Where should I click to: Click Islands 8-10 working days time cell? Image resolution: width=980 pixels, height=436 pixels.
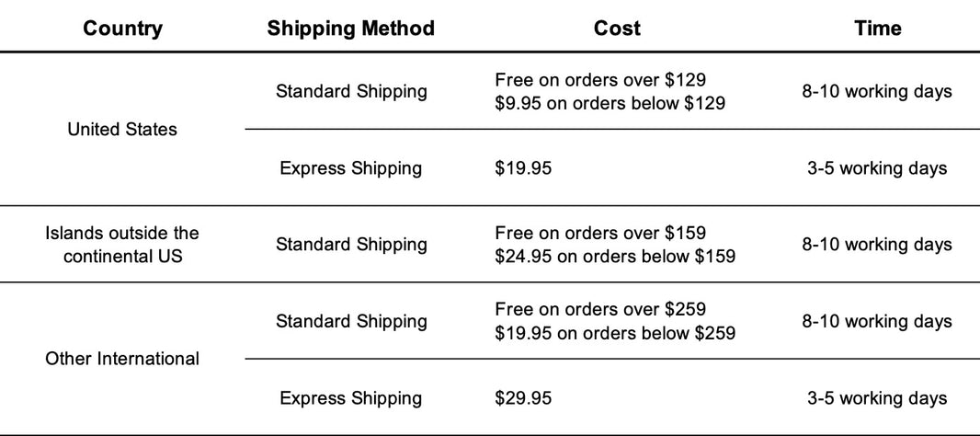tap(877, 245)
